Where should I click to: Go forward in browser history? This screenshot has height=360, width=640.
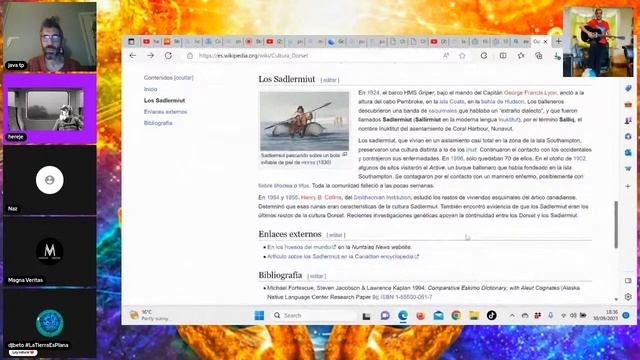coord(151,56)
